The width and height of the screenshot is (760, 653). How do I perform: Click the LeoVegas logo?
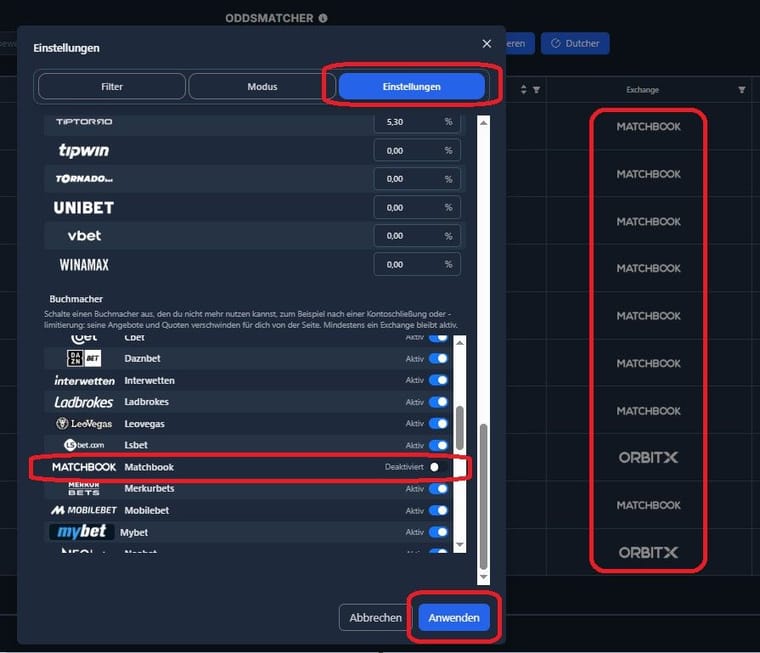[x=84, y=424]
